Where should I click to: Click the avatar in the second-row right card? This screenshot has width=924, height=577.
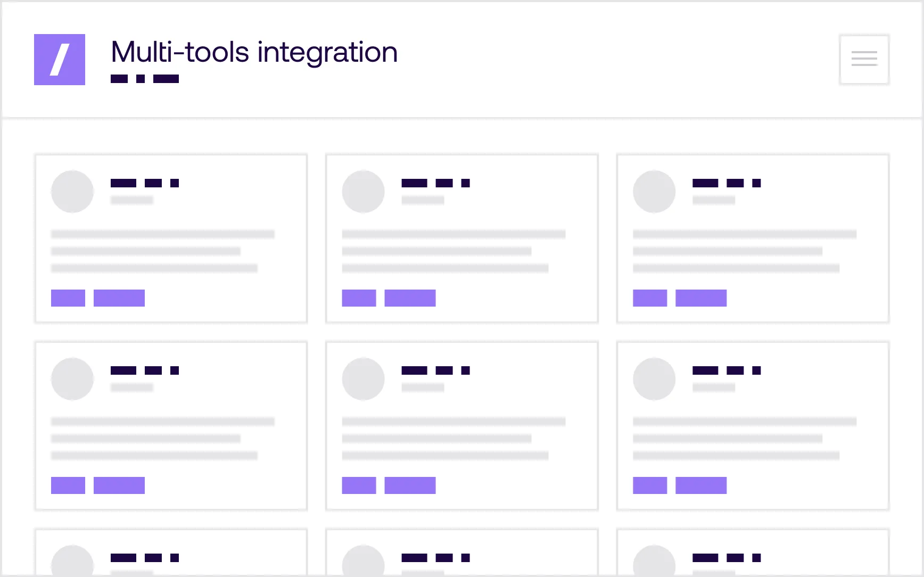(654, 379)
